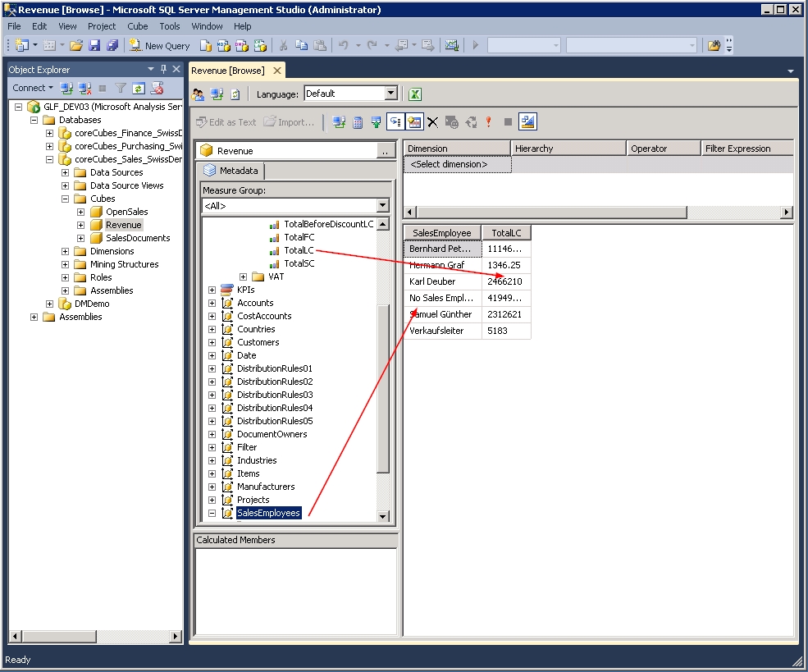
Task: Open the Window menu
Action: (x=207, y=26)
